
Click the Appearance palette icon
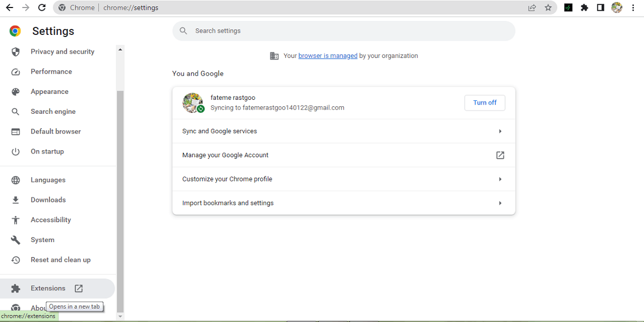pos(16,92)
